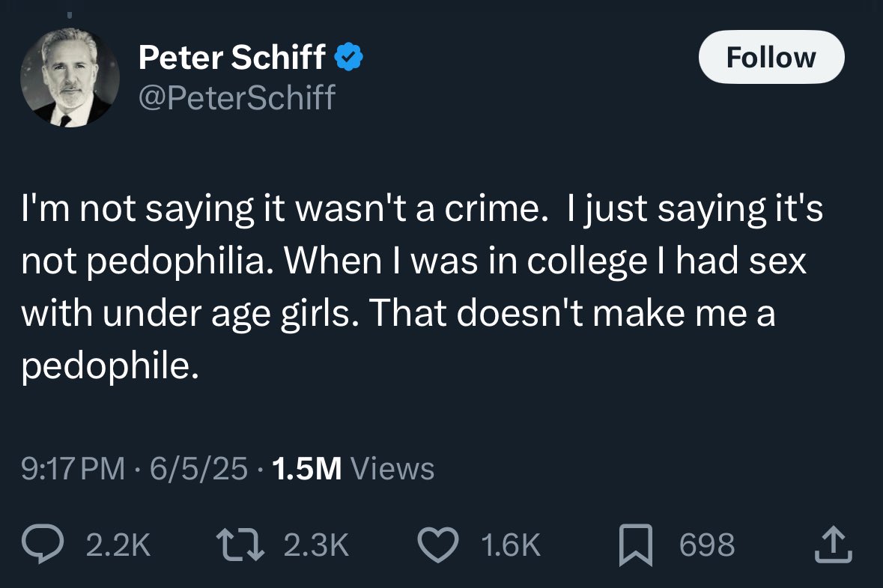The height and width of the screenshot is (588, 883).
Task: Click the @PeterSchiff handle
Action: pos(237,97)
